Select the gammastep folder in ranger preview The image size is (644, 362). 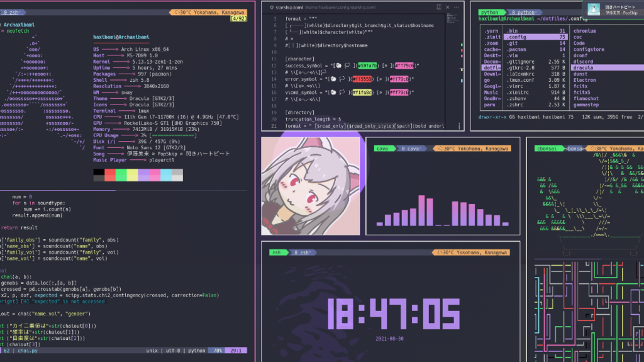(586, 105)
